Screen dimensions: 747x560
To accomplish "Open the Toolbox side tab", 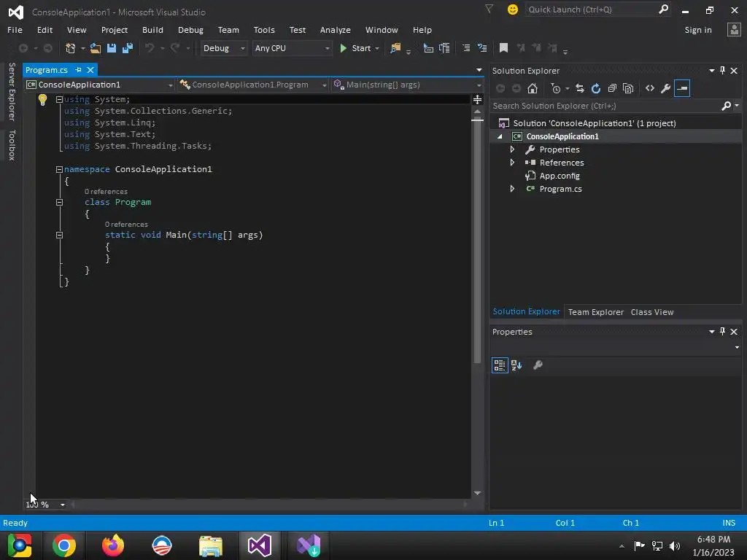I will 12,145.
